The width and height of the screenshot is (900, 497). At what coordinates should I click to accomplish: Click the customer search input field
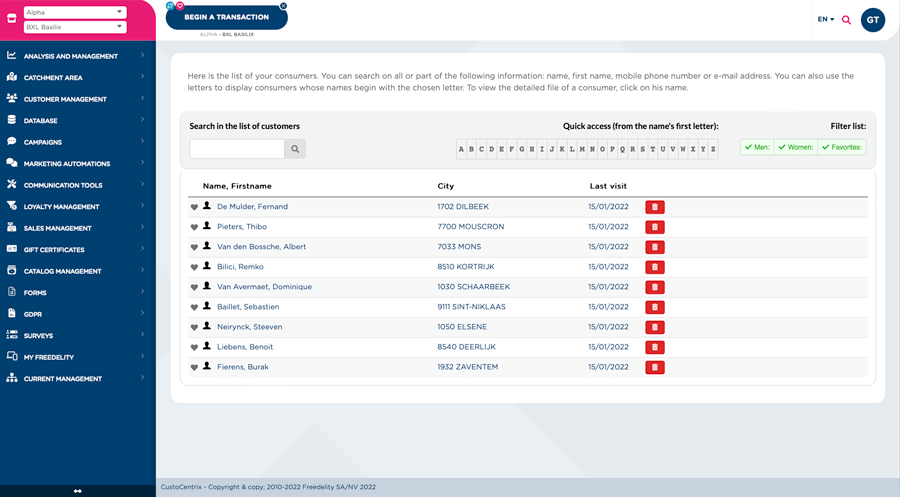click(237, 149)
